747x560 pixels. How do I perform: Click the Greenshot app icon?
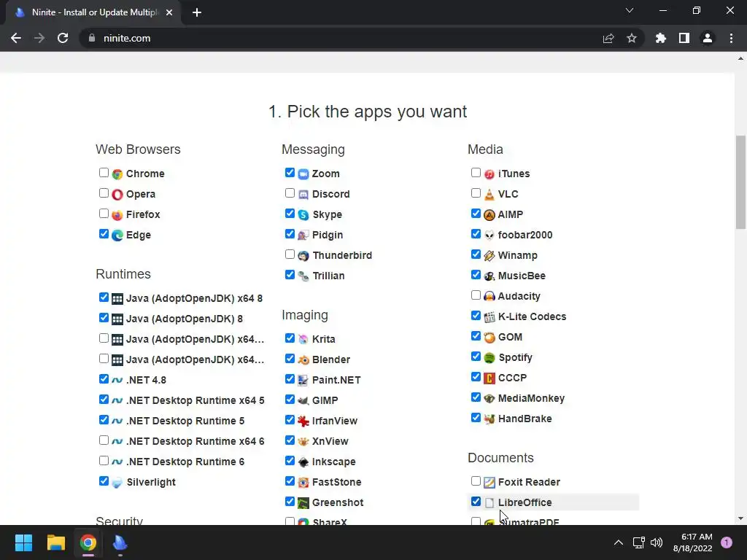[303, 503]
